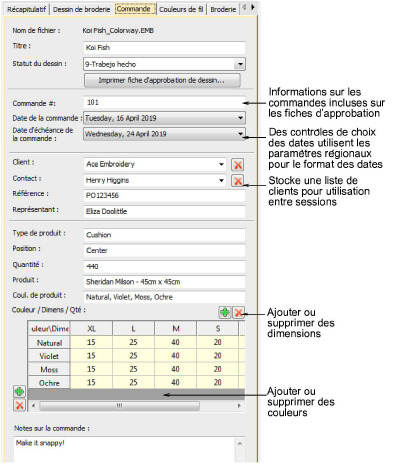Switch to the Récapitulatif tab
Image resolution: width=399 pixels, height=464 pixels.
click(26, 9)
